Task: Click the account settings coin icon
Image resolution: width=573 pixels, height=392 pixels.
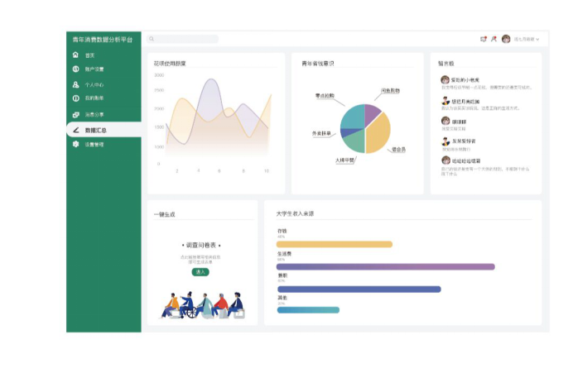Action: point(75,69)
